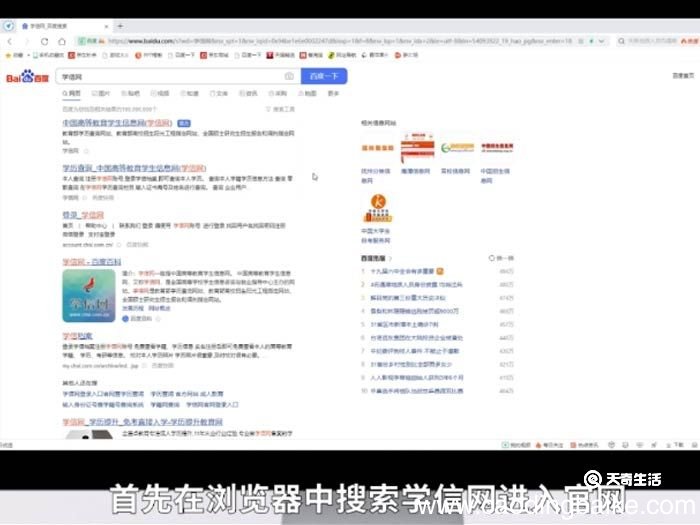Click the browser search field at top right
This screenshot has width=700, height=525.
(x=653, y=41)
